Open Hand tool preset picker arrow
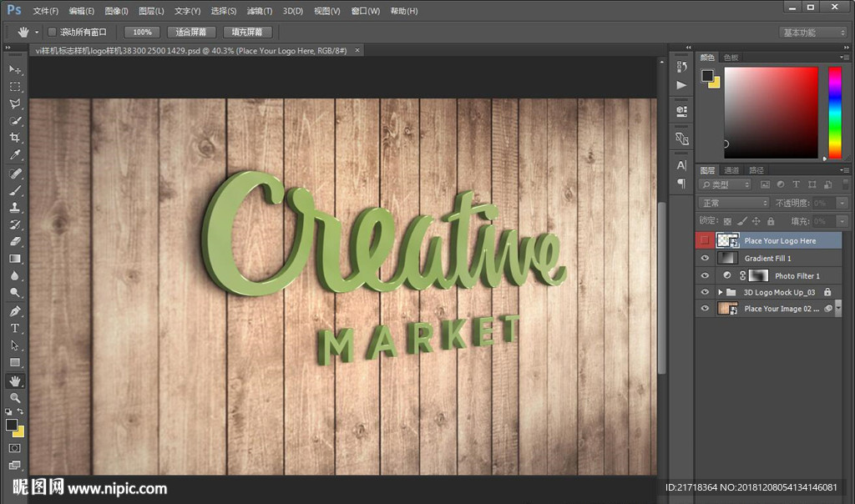 click(37, 33)
